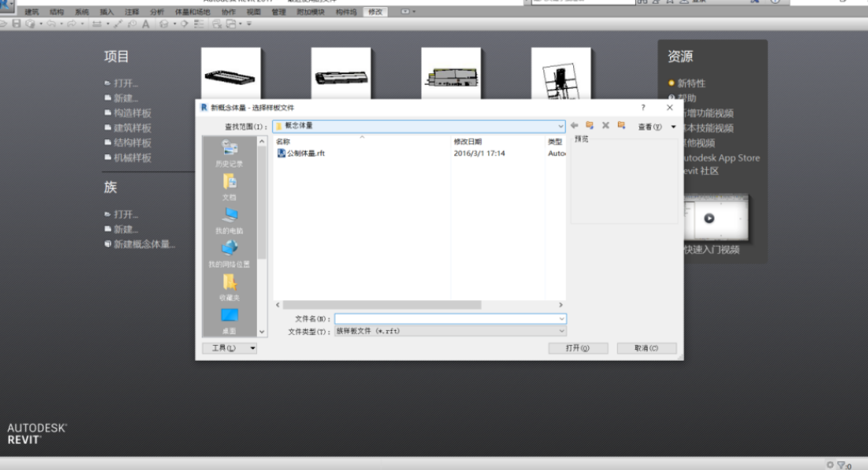Open the 管理 (Manage) ribbon tab
868x470 pixels.
click(278, 12)
